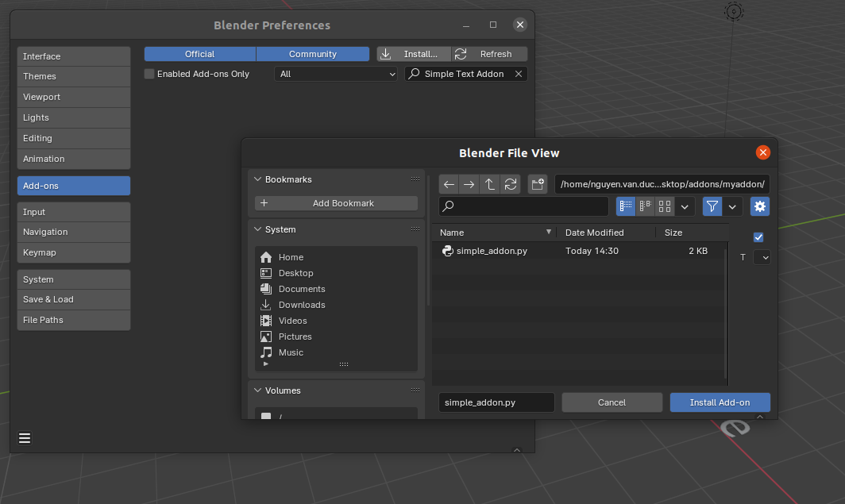Collapse the System bookmarks section
845x504 pixels.
click(257, 229)
